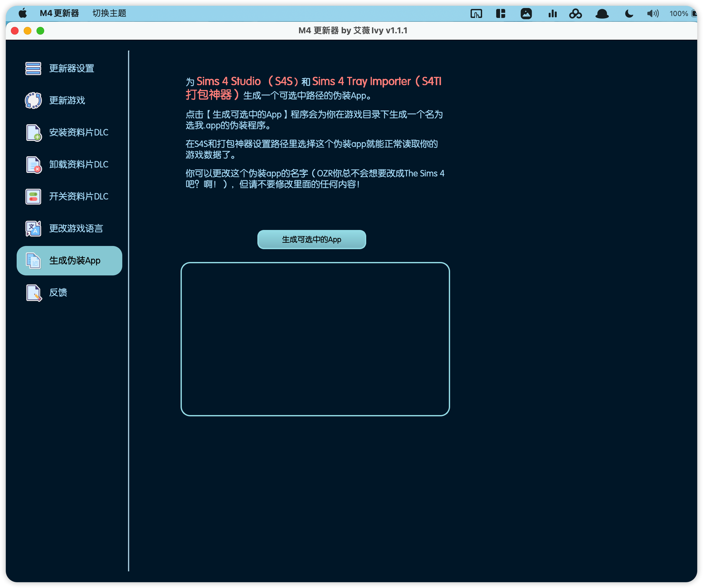Click the battery icon in menu bar

(x=694, y=13)
